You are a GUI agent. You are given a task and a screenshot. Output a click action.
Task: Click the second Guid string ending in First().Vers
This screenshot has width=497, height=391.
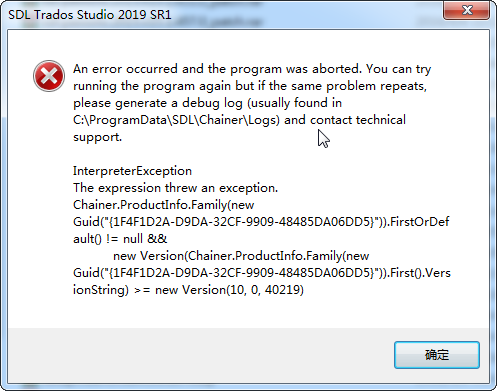point(262,273)
